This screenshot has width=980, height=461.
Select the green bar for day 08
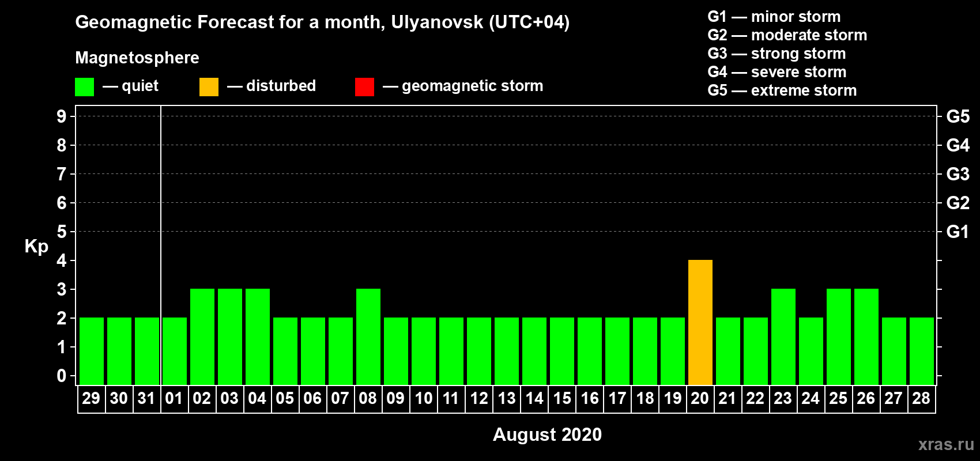click(x=368, y=337)
